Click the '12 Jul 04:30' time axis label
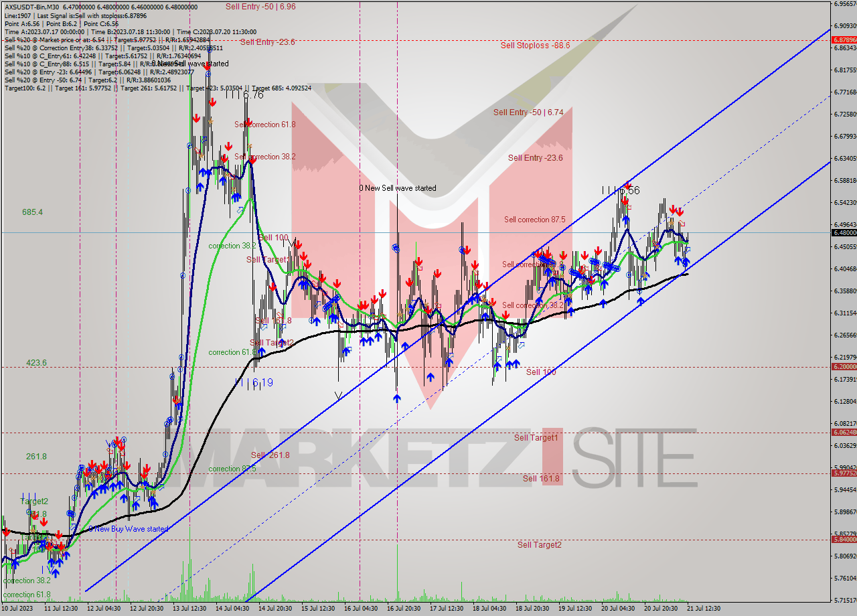This screenshot has width=857, height=616. [x=104, y=609]
